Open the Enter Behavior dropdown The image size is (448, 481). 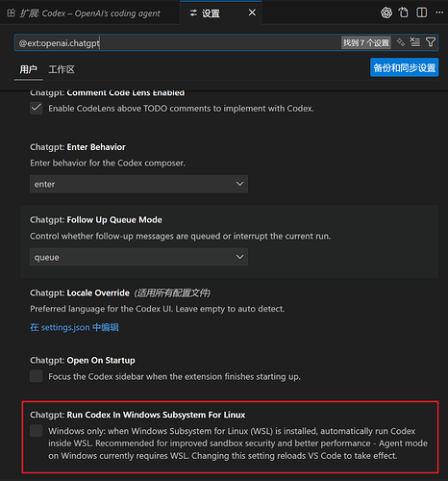138,184
